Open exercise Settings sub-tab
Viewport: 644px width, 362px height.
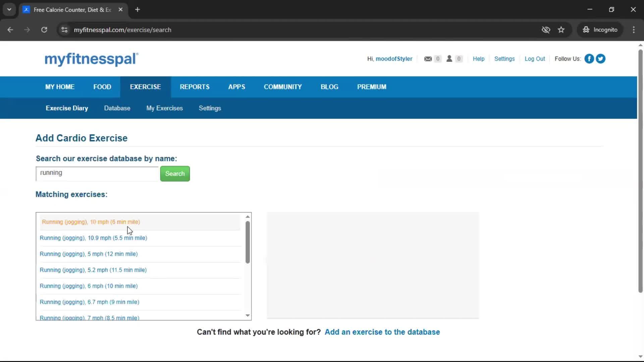pyautogui.click(x=210, y=108)
